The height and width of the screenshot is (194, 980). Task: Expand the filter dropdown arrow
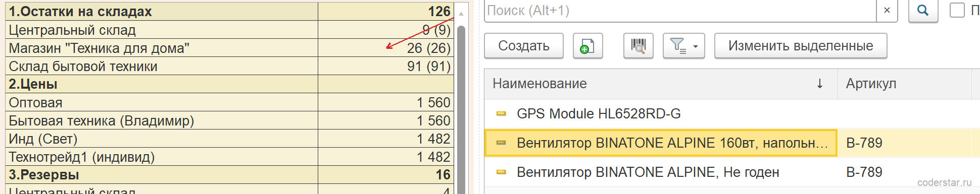tap(696, 46)
